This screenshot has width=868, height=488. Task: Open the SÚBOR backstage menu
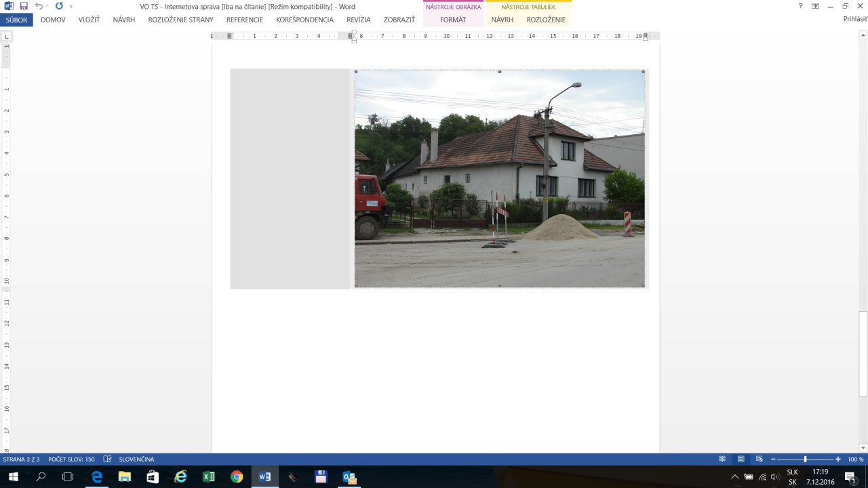[x=16, y=20]
